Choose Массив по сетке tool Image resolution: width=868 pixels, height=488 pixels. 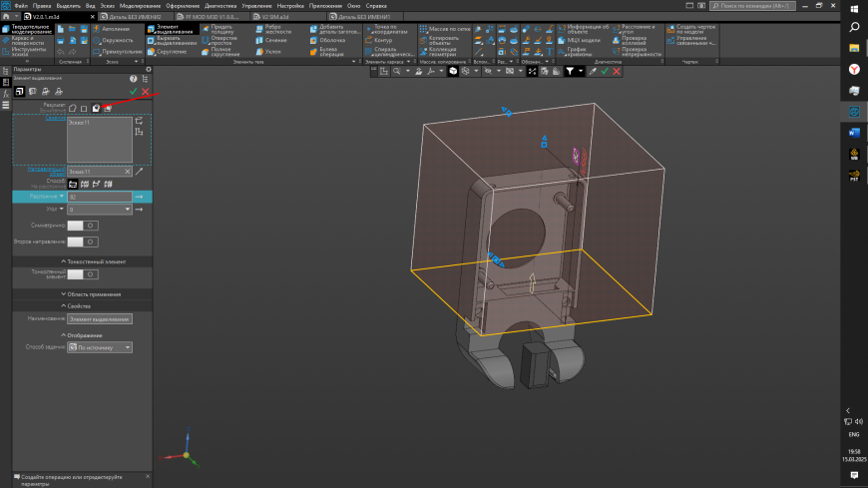(x=445, y=29)
